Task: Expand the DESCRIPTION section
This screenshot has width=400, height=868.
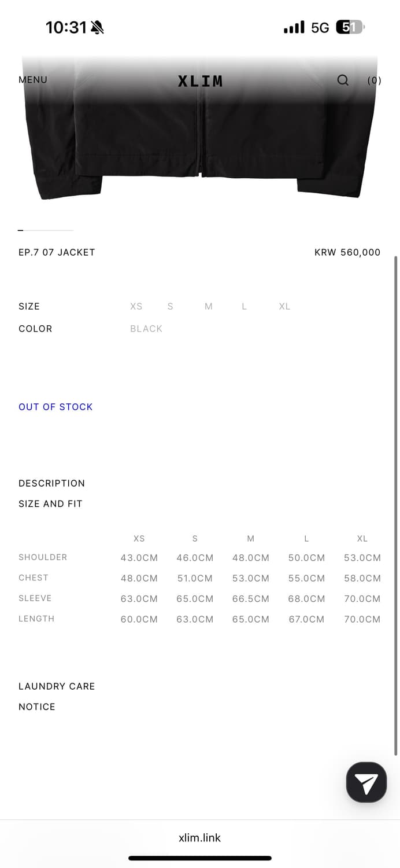Action: tap(51, 483)
